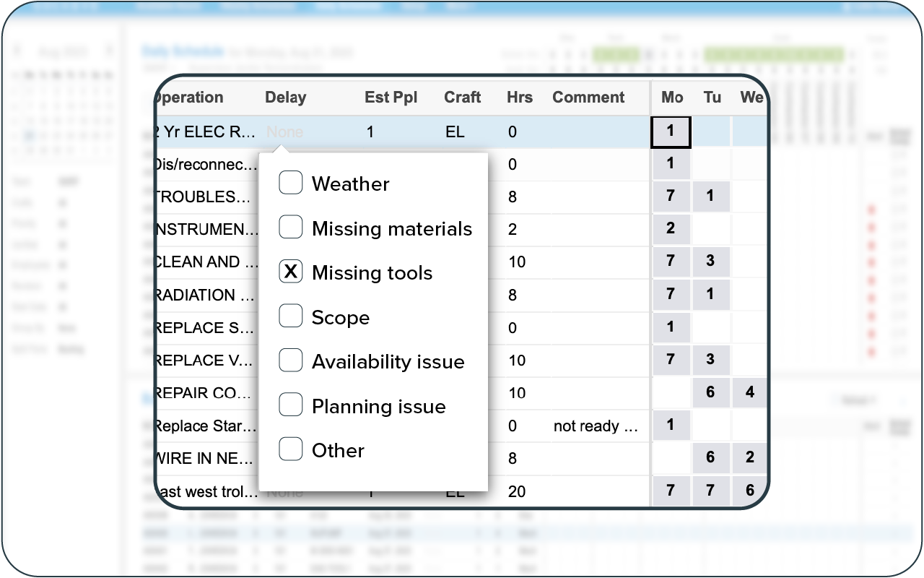Select the Availability issue checkbox
This screenshot has width=924, height=578.
pyautogui.click(x=291, y=360)
